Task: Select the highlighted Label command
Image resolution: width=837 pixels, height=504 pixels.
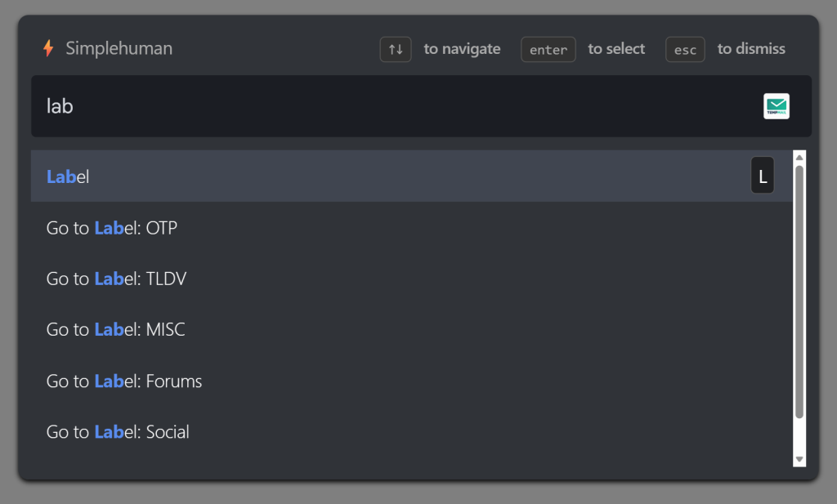Action: click(392, 176)
